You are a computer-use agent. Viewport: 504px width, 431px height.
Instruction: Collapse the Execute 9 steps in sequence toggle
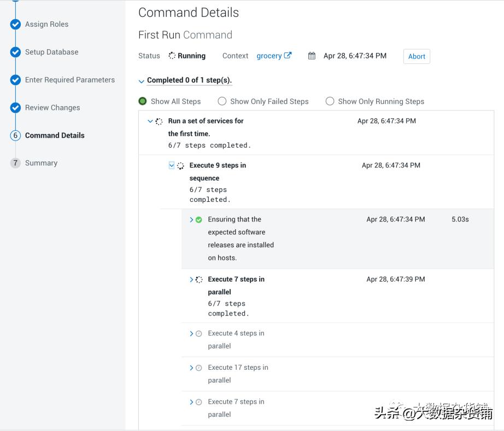tap(172, 166)
